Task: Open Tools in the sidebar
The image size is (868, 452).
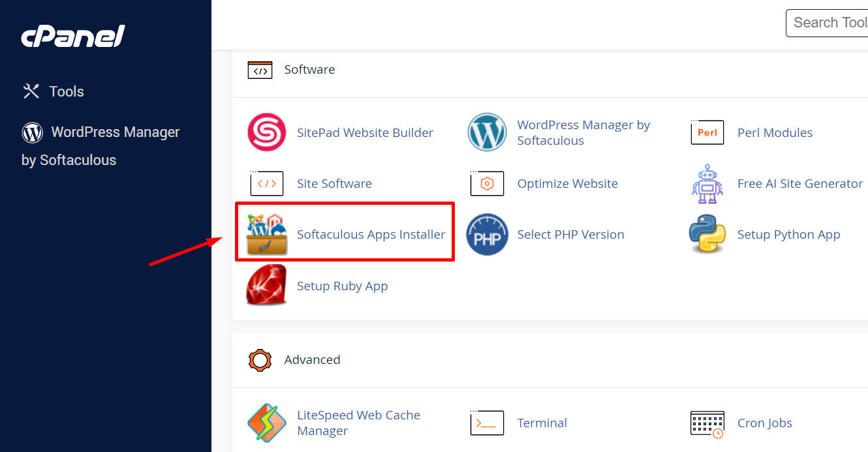Action: coord(53,91)
